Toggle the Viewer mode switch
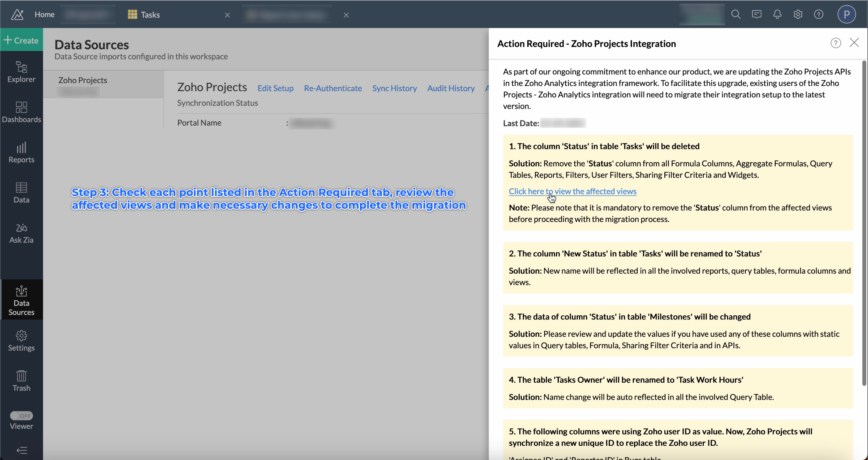Image resolution: width=868 pixels, height=460 pixels. (x=21, y=415)
